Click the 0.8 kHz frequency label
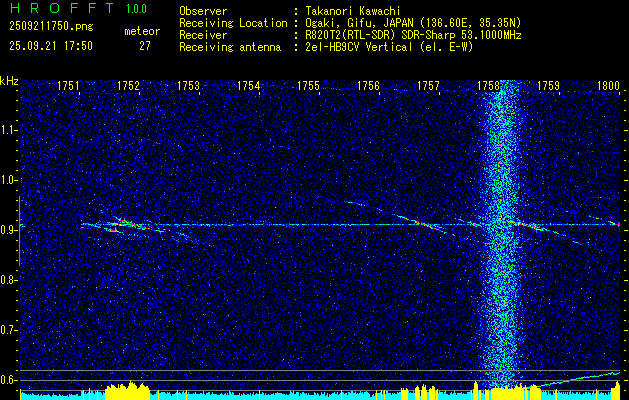This screenshot has width=629, height=400. tap(7, 280)
